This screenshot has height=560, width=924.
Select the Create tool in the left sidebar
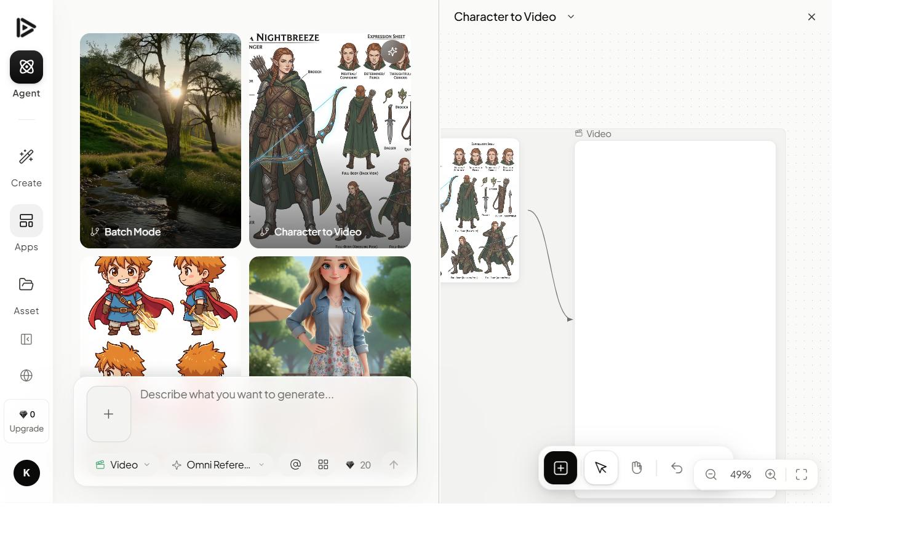pyautogui.click(x=26, y=165)
